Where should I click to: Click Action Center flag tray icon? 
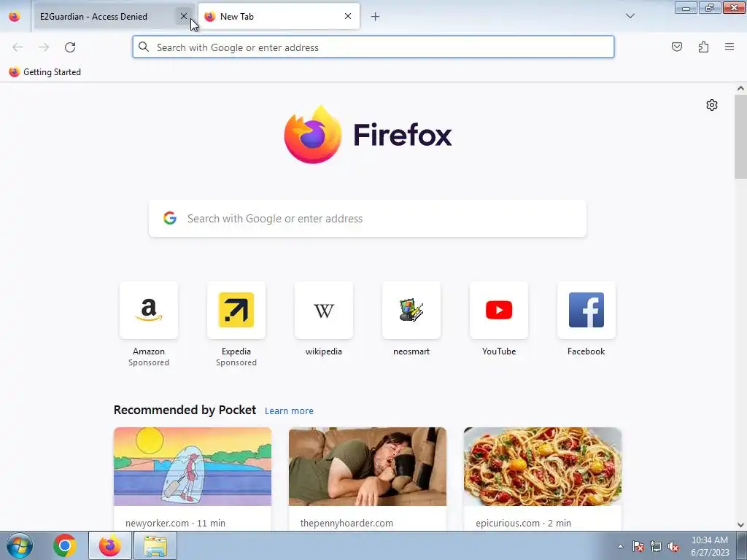tap(638, 546)
